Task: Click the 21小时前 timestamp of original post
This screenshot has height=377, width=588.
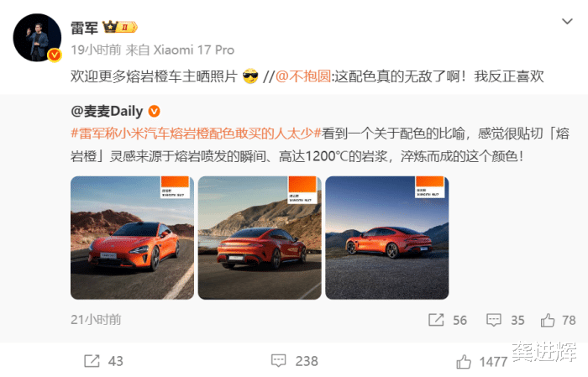Action: (96, 320)
